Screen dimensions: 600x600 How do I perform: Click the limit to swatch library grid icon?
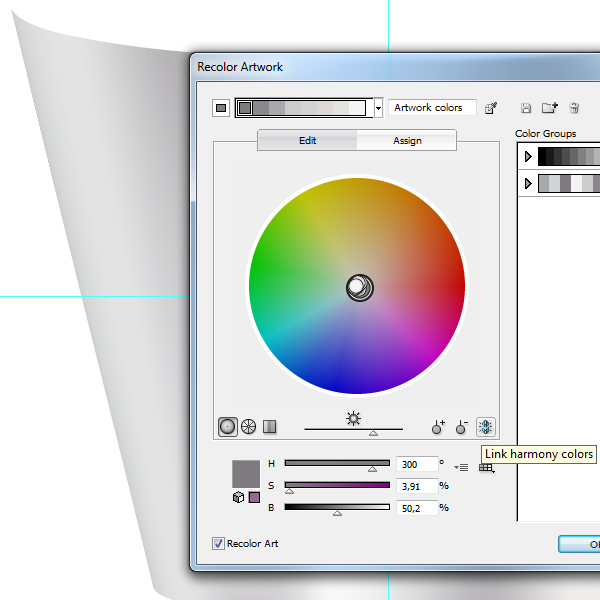[x=487, y=468]
